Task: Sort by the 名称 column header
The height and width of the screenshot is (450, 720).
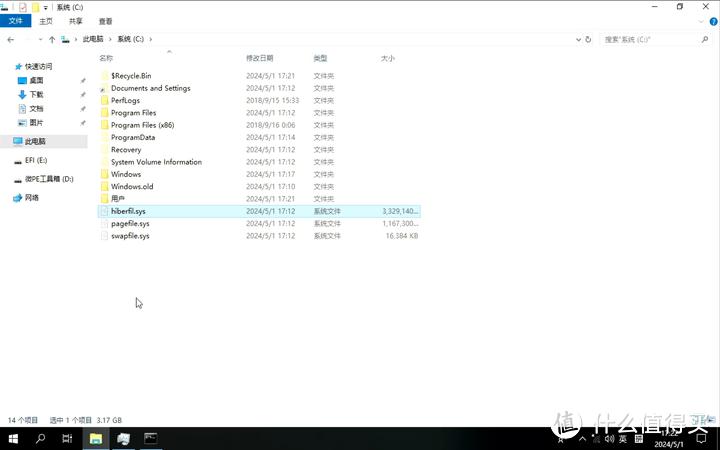Action: point(106,59)
